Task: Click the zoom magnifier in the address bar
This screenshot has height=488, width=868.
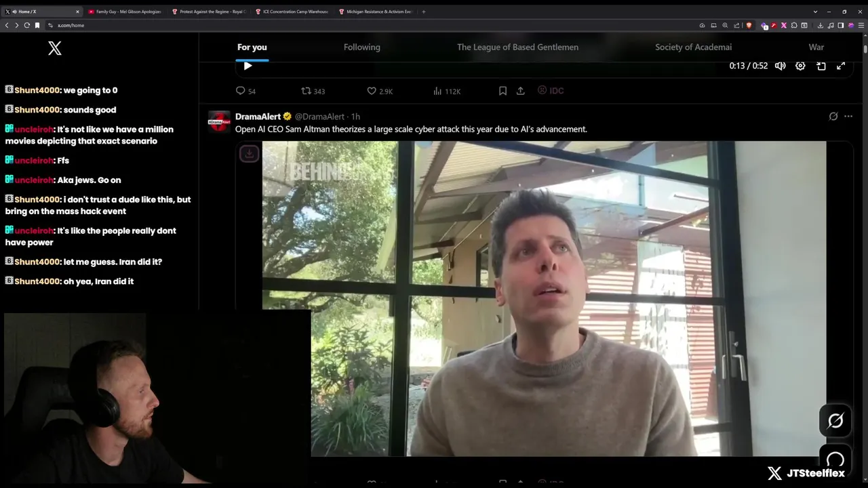Action: (x=725, y=25)
